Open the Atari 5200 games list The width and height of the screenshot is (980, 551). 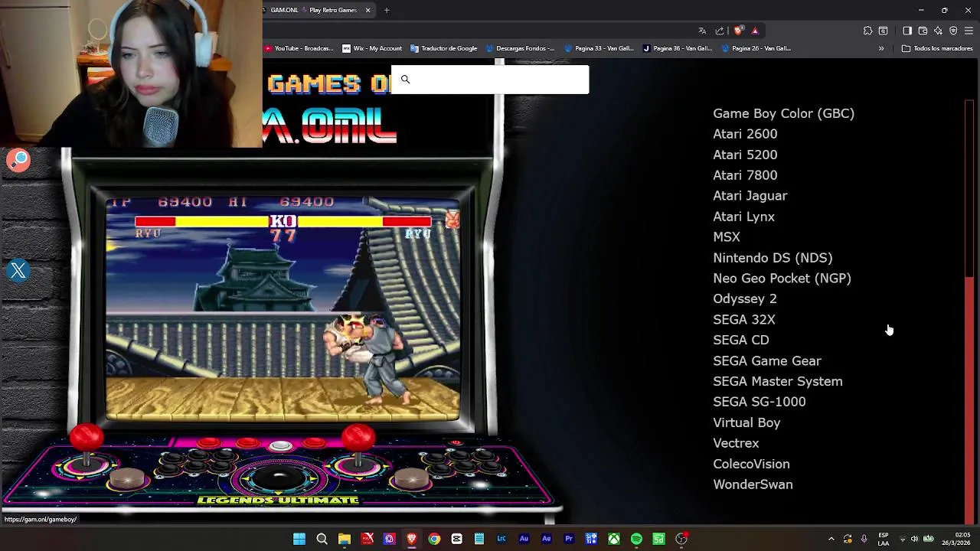745,155
